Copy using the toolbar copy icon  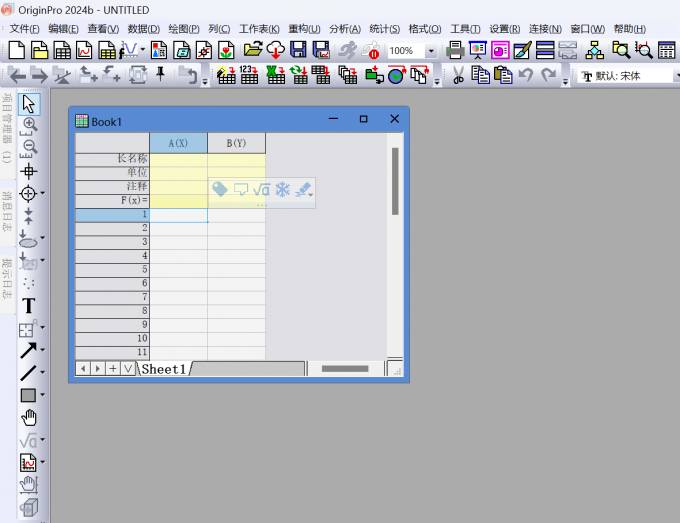(481, 75)
